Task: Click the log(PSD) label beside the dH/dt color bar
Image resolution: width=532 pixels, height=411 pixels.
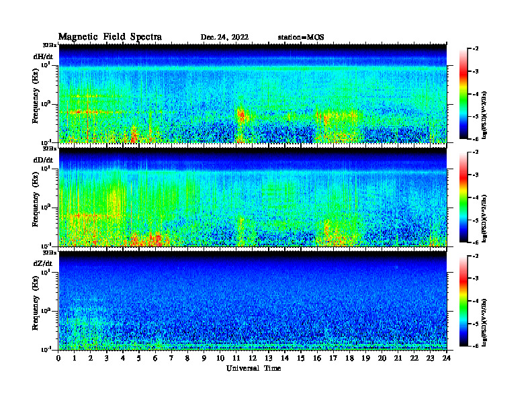Action: [485, 115]
